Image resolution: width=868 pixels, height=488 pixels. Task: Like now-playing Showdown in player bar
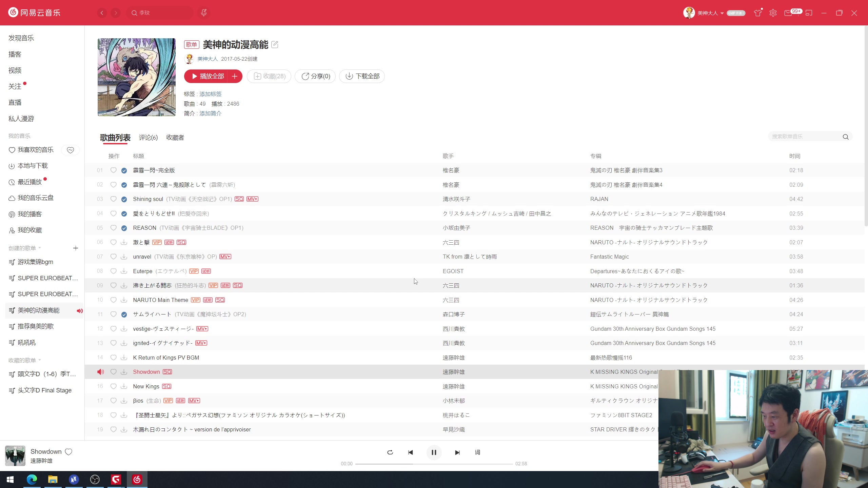pos(68,452)
